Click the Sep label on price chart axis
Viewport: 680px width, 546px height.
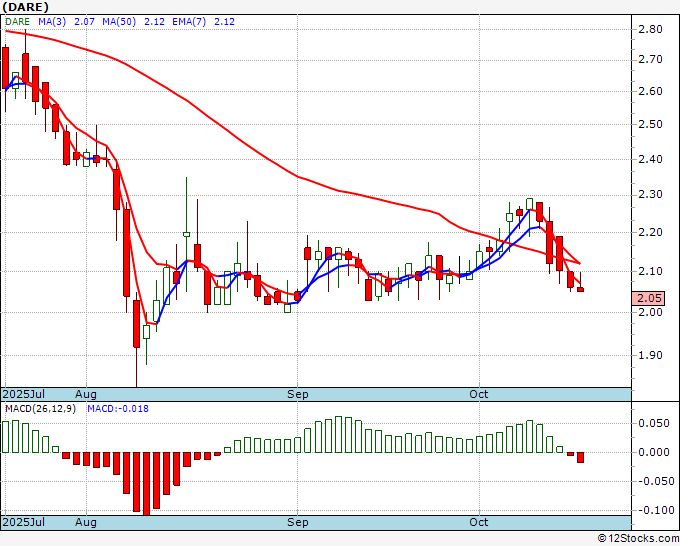(298, 394)
